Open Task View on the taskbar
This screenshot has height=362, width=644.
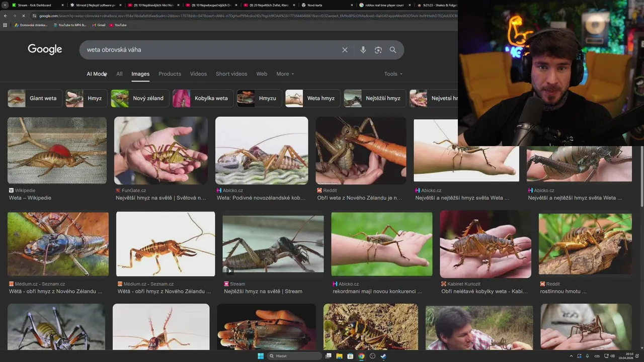click(x=328, y=356)
